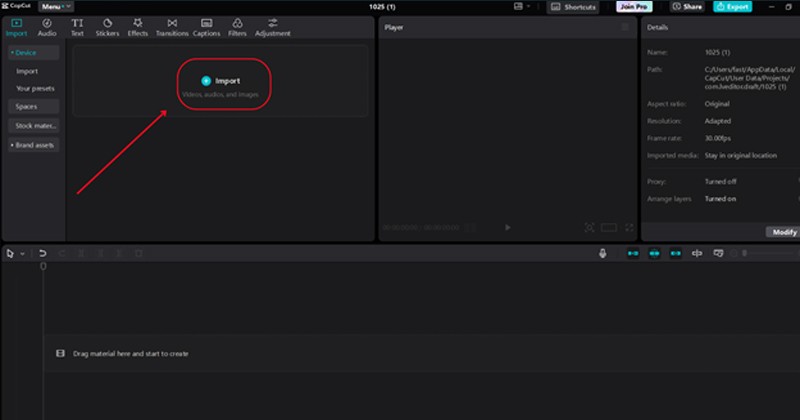
Task: Open the Filters panel
Action: [x=237, y=27]
